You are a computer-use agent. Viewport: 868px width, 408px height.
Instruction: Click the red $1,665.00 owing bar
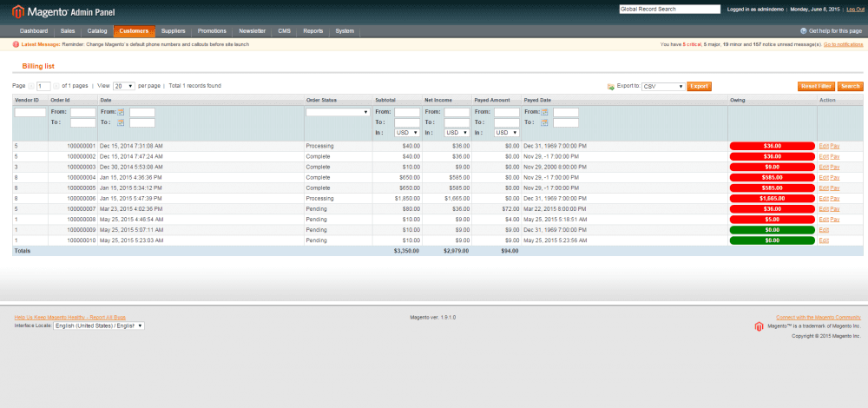[x=773, y=198]
